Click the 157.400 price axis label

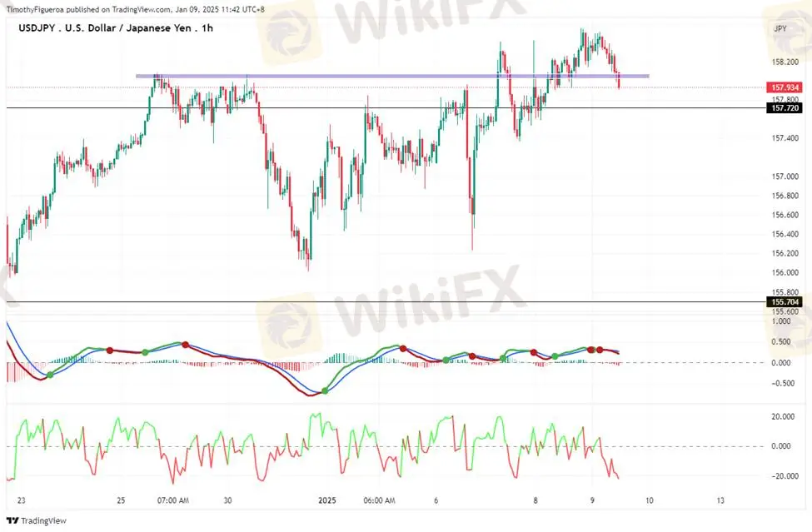tap(785, 138)
